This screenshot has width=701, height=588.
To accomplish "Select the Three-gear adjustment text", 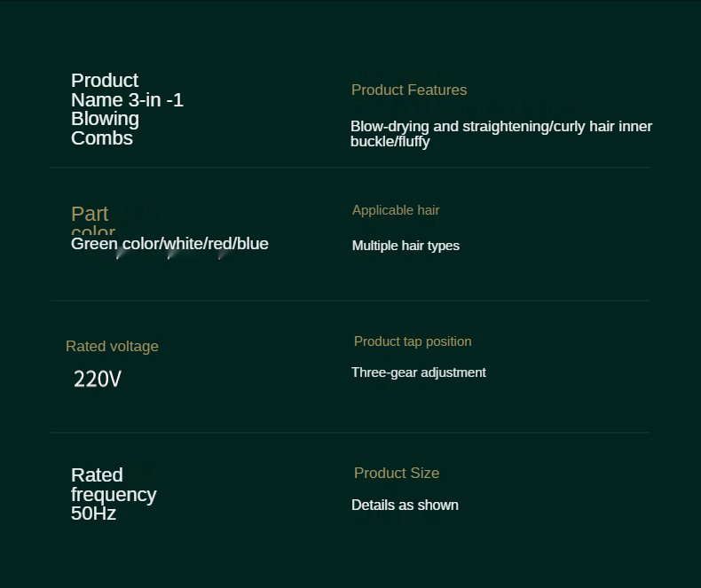I will coord(419,372).
